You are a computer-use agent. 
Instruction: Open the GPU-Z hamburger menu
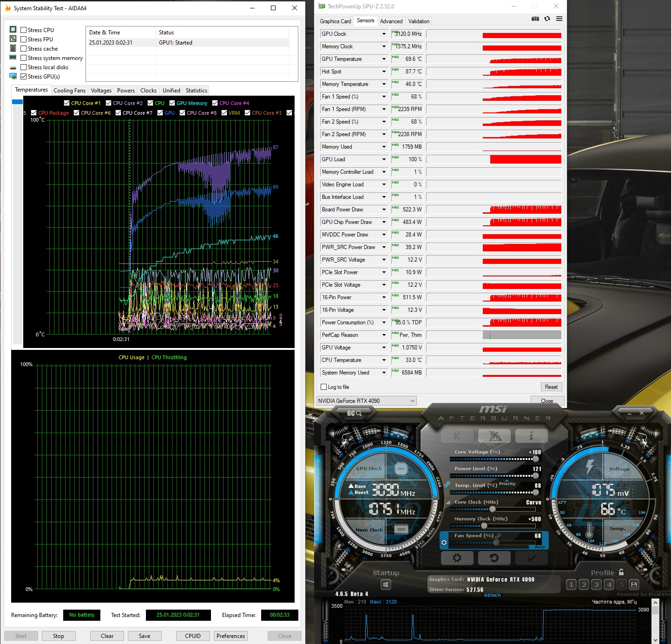tap(559, 19)
